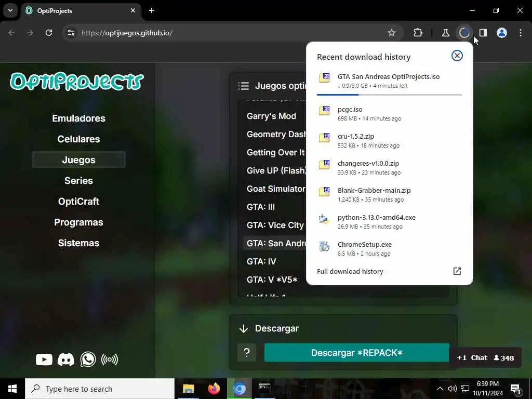Image resolution: width=532 pixels, height=399 pixels.
Task: Select the OptiProjects browser tab
Action: [x=82, y=10]
